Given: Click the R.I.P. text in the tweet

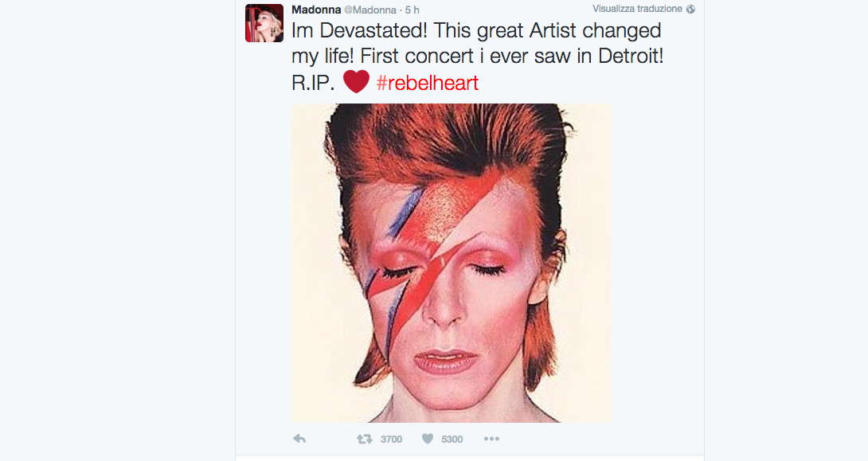Looking at the screenshot, I should click(313, 83).
